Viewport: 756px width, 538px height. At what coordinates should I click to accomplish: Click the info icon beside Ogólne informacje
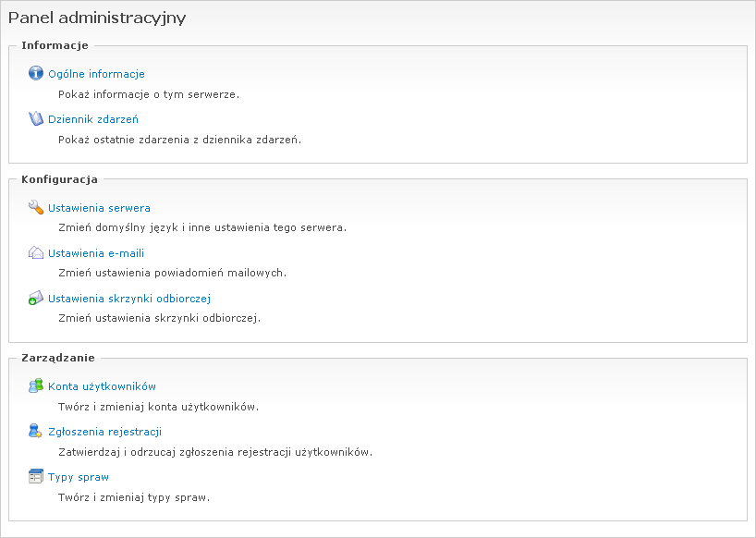pyautogui.click(x=34, y=73)
